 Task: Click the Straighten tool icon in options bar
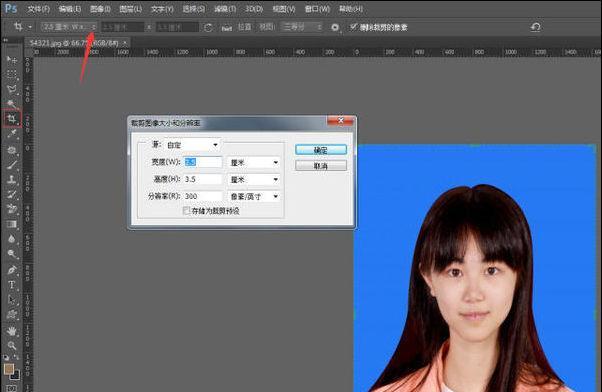click(227, 27)
